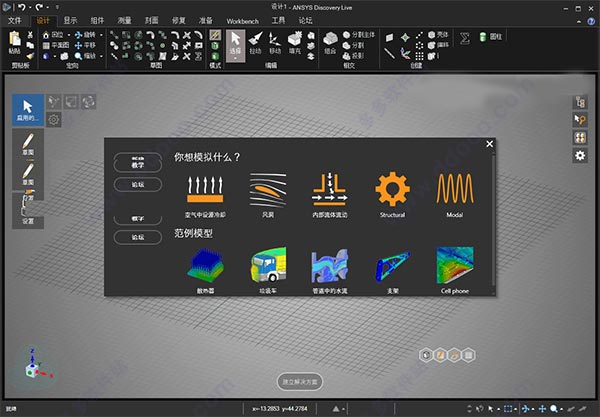Open the sigma equation tool
The width and height of the screenshot is (600, 417).
[x=465, y=37]
